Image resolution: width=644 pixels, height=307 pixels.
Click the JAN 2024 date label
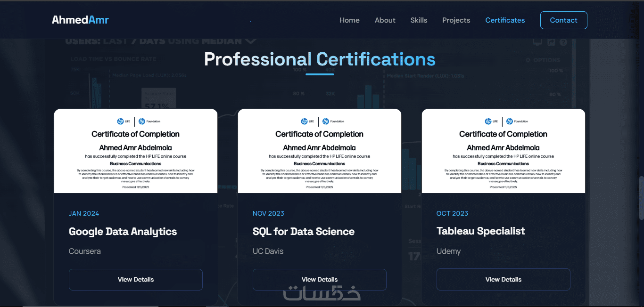(84, 213)
